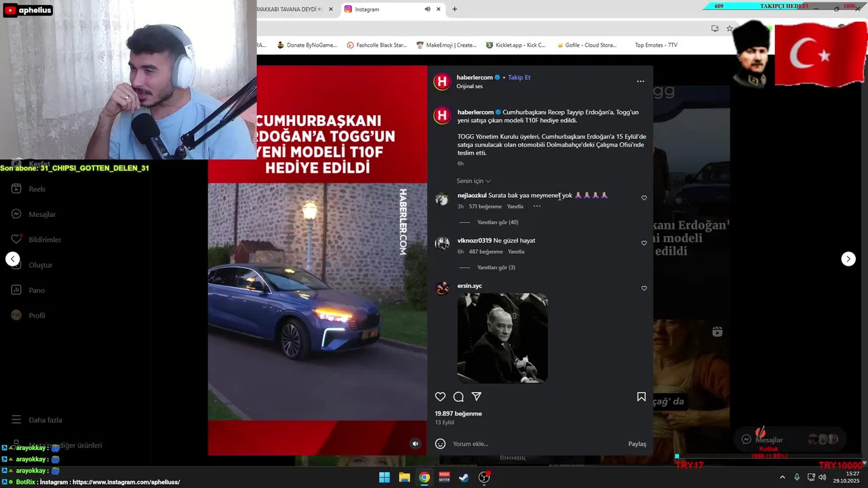View 487 likes on vlknozr0319 comment

[486, 252]
